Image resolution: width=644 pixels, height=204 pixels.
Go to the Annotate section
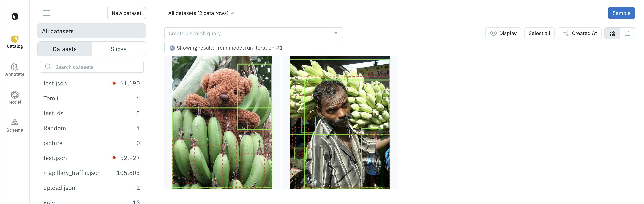coord(15,70)
